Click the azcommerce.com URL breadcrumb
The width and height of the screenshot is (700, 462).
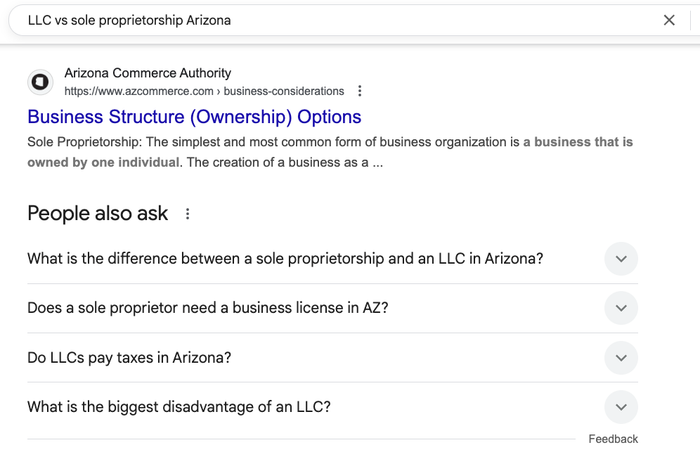click(204, 91)
